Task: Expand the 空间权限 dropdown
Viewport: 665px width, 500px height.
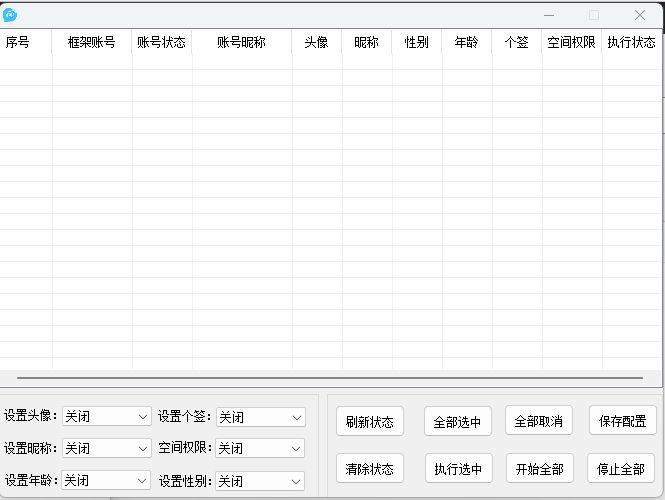Action: [261, 448]
